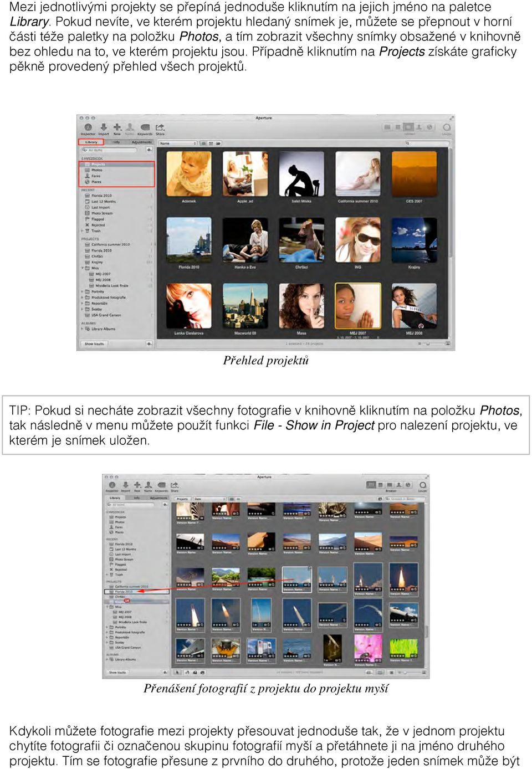The width and height of the screenshot is (532, 769).
Task: Select balet Miska project thumbnail
Action: tap(301, 174)
